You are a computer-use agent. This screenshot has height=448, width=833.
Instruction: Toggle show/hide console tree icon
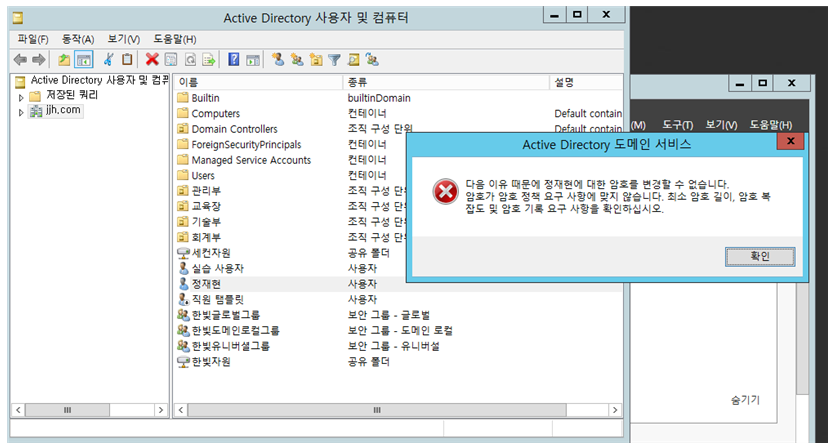83,60
